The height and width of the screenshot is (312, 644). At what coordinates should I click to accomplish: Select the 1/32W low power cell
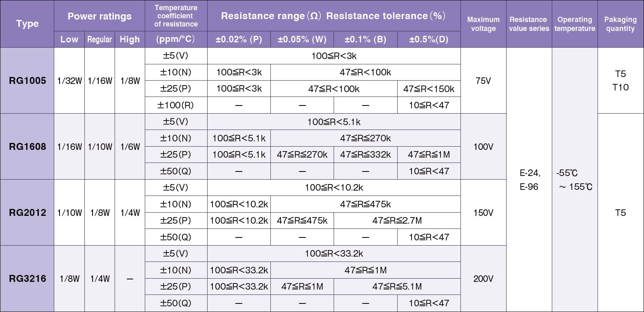pos(69,81)
